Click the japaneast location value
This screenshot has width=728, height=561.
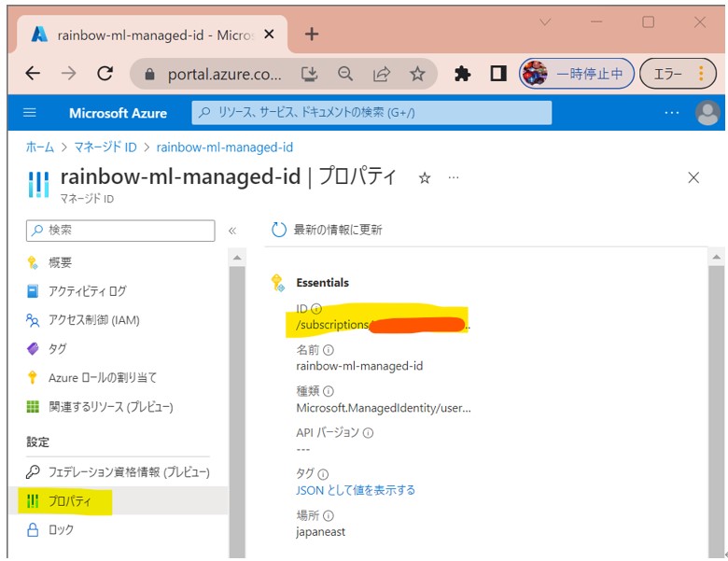coord(320,532)
